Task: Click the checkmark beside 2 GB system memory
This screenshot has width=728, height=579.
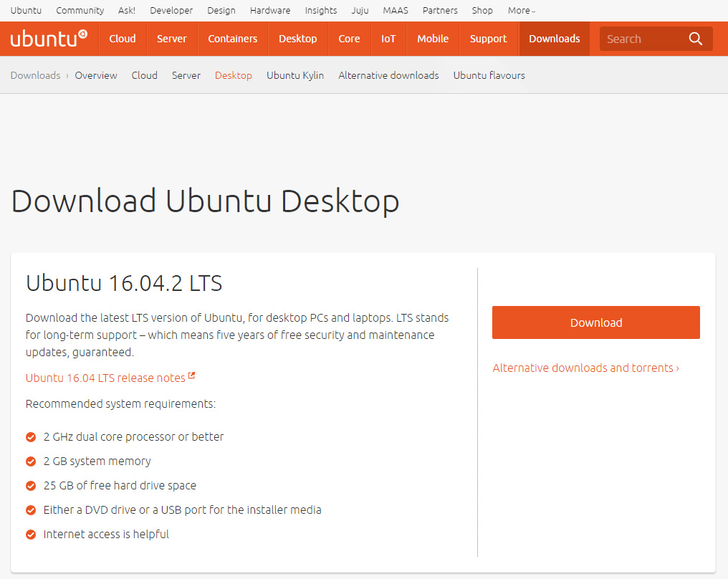Action: point(30,461)
